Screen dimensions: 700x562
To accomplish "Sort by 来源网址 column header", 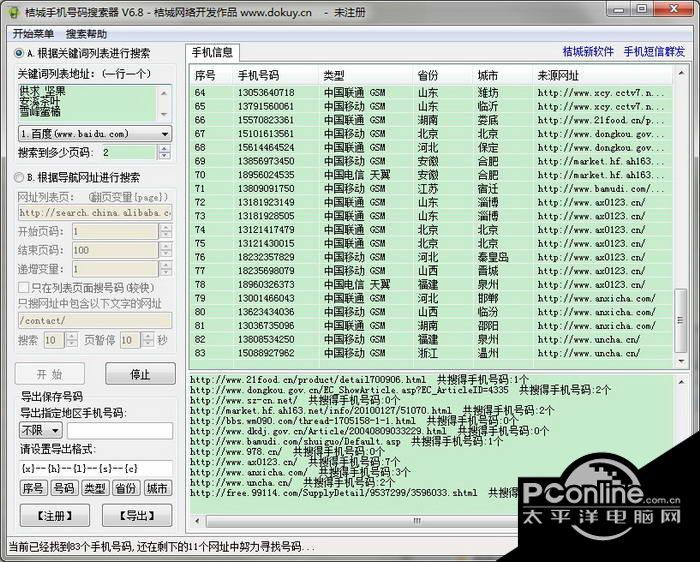I will [602, 75].
